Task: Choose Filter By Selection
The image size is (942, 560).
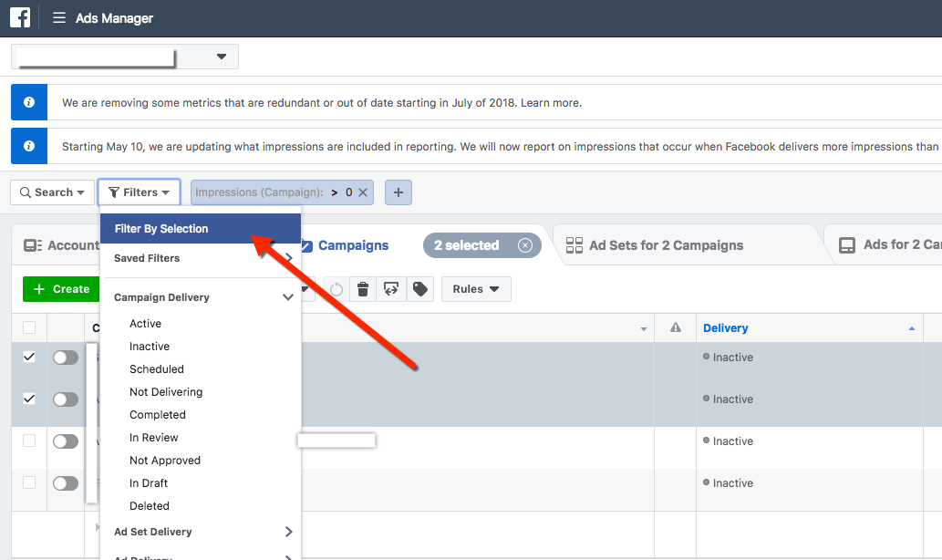Action: tap(201, 228)
